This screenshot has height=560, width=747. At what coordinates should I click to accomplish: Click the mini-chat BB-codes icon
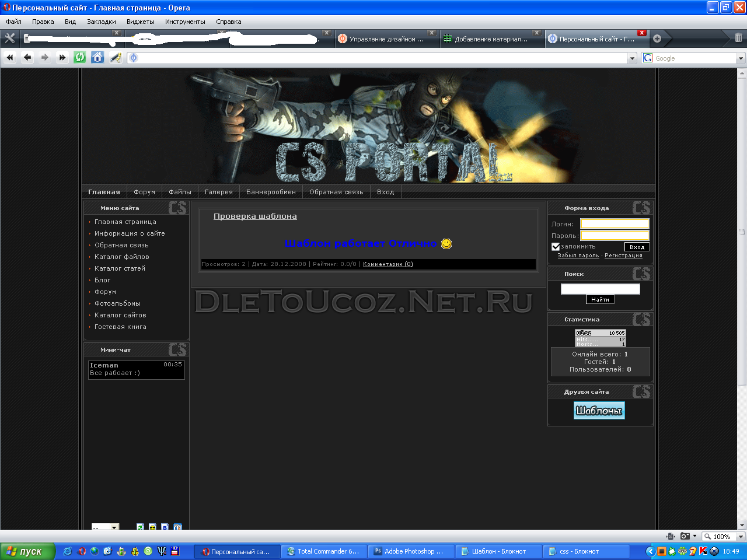click(165, 527)
